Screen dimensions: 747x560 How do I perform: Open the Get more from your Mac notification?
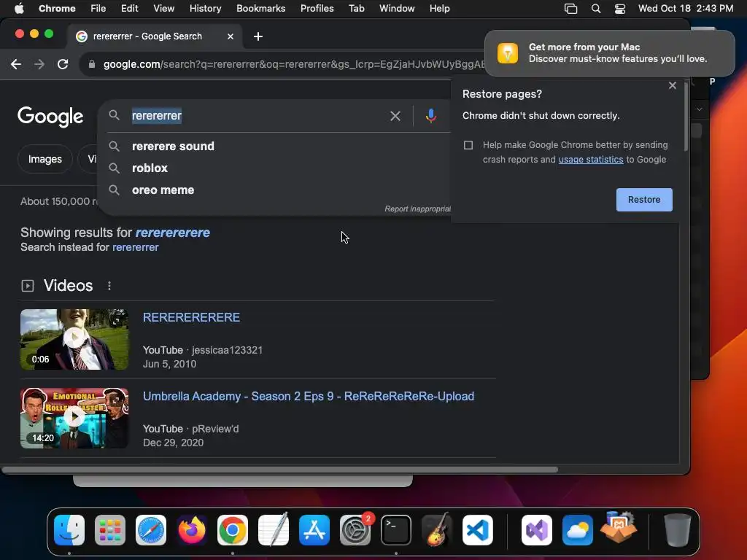click(x=609, y=53)
